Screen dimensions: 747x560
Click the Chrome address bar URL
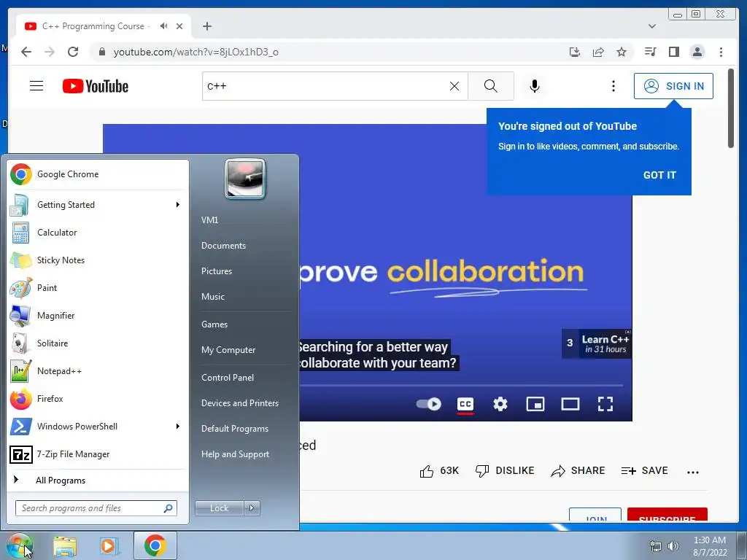pyautogui.click(x=196, y=52)
